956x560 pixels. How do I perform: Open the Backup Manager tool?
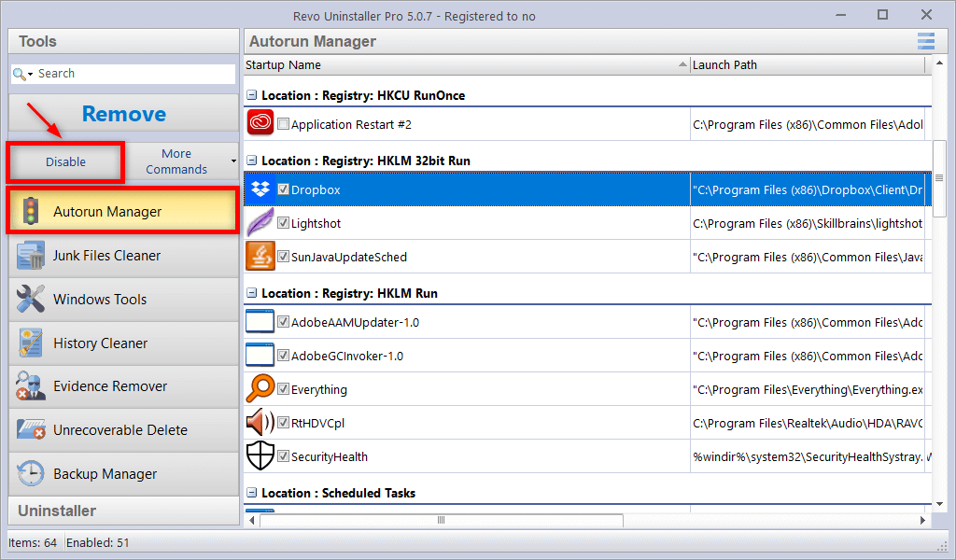pyautogui.click(x=124, y=473)
